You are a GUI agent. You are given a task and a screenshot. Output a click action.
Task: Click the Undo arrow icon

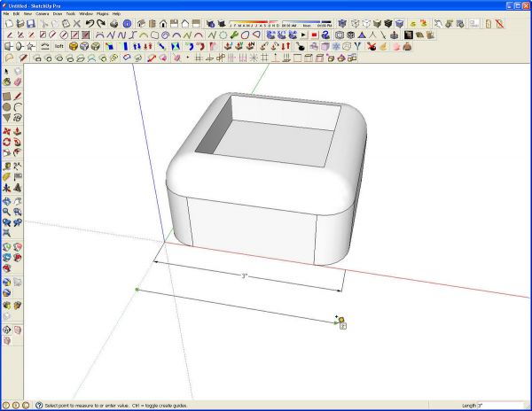tap(90, 23)
